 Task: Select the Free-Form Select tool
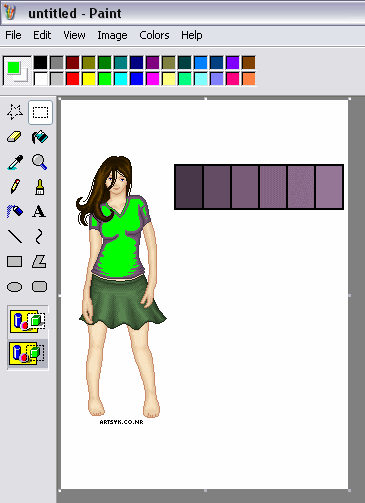point(15,112)
